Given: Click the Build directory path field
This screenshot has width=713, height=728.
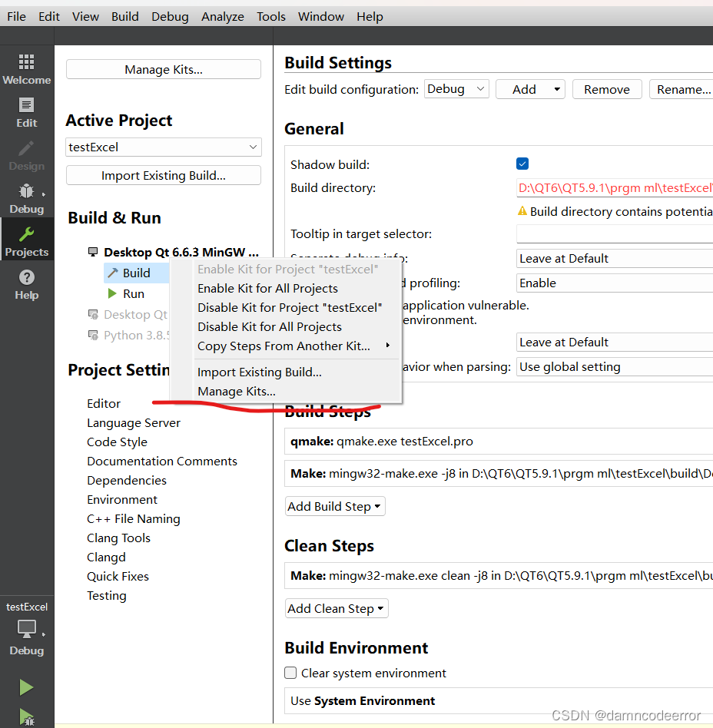Looking at the screenshot, I should (x=615, y=187).
